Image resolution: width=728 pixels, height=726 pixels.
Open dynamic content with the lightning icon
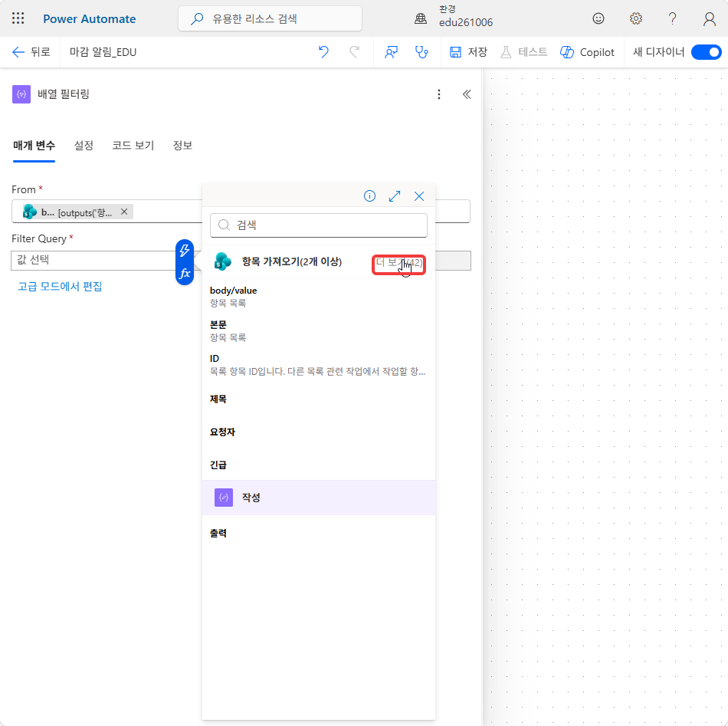(185, 251)
